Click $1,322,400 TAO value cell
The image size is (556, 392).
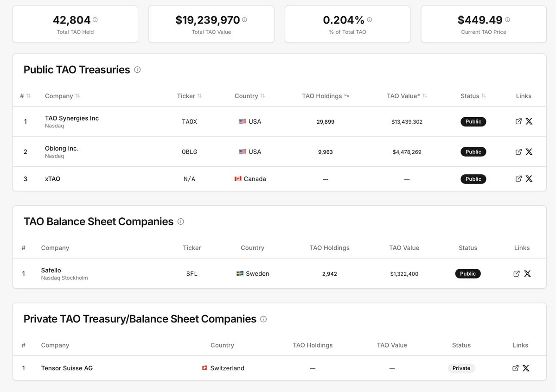pyautogui.click(x=404, y=274)
